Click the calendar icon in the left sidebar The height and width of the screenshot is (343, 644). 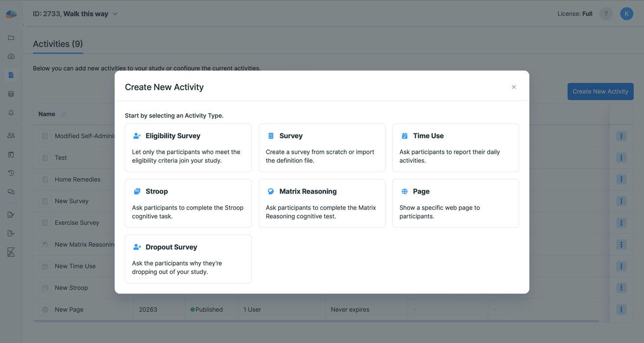click(11, 154)
